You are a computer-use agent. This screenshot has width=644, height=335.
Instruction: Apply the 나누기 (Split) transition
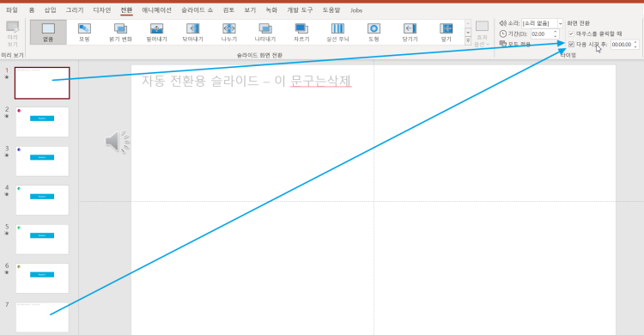tap(228, 32)
